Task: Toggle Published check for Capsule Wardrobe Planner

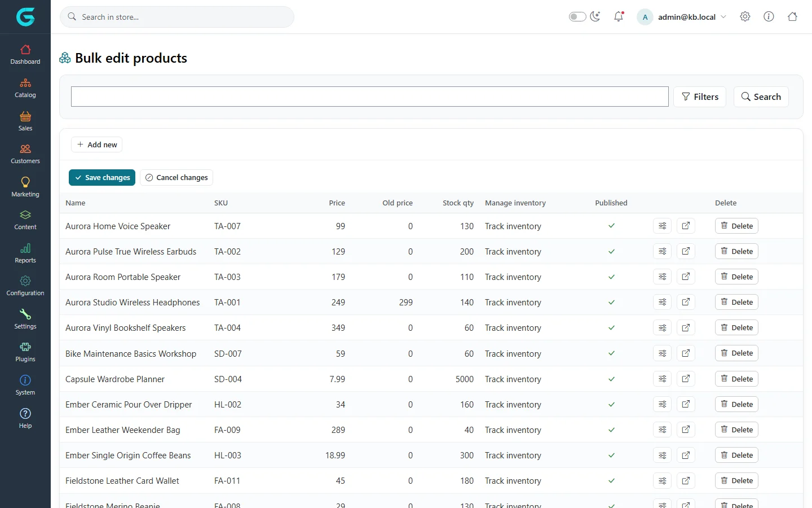Action: pyautogui.click(x=611, y=379)
